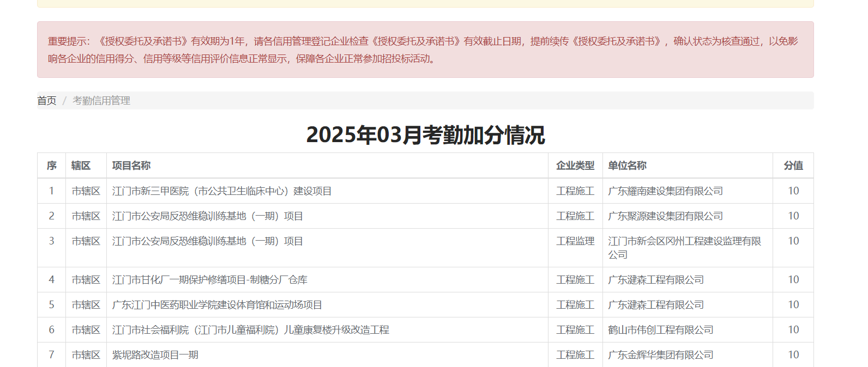Click score 10 in row 1
Screen dimensions: 868x367
tap(793, 191)
